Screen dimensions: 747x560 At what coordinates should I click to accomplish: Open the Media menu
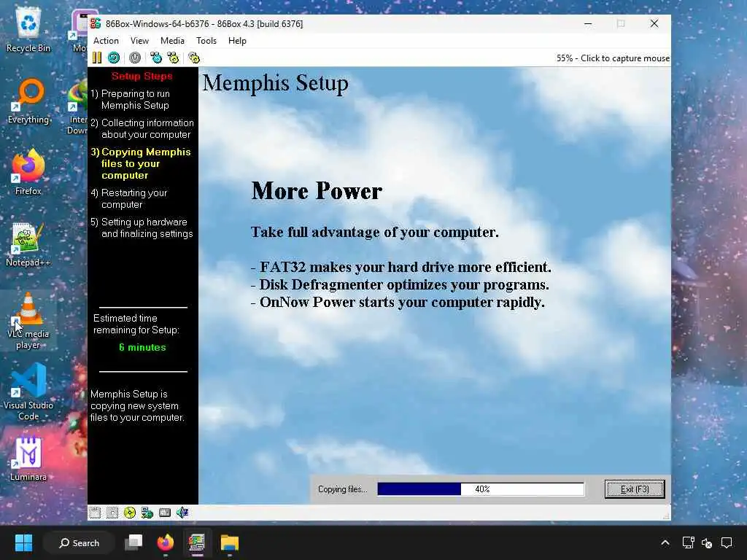(x=172, y=41)
